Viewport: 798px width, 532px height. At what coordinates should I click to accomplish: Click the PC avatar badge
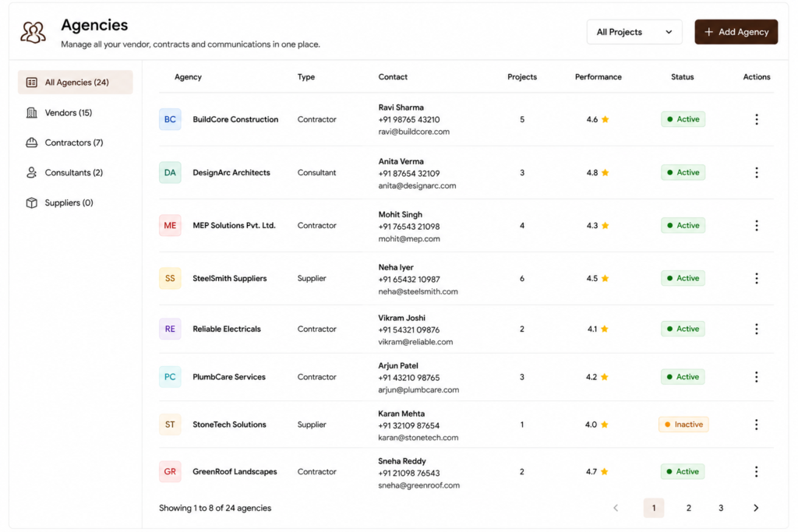[x=170, y=377]
